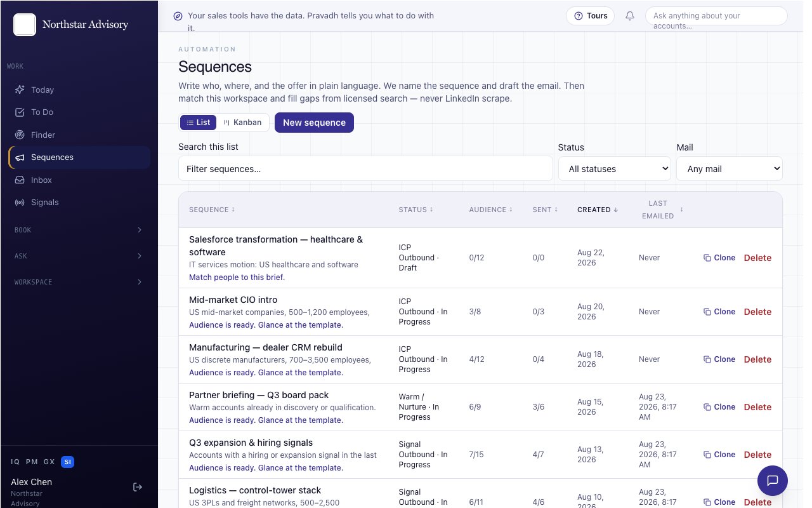Go to Finder in sidebar
812x508 pixels.
click(x=79, y=135)
